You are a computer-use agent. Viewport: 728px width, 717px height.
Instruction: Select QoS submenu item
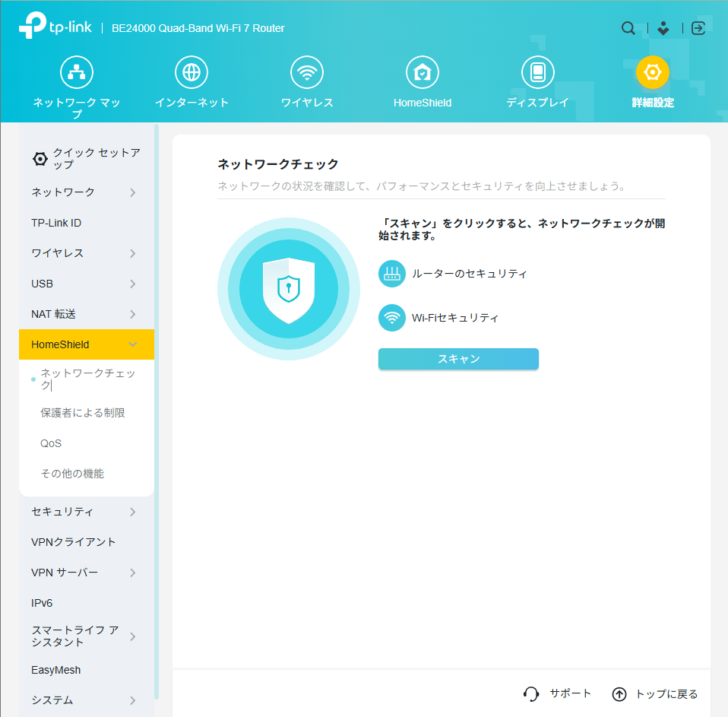click(51, 443)
